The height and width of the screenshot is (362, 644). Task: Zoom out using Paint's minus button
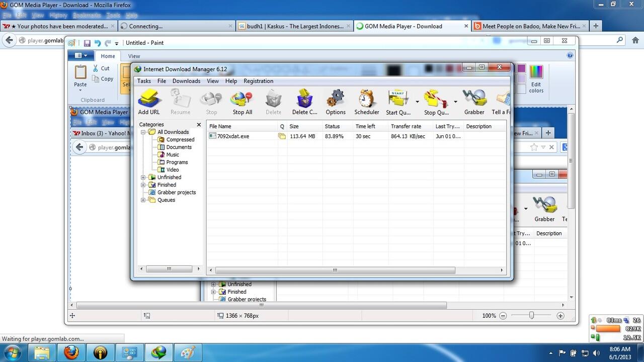point(503,316)
